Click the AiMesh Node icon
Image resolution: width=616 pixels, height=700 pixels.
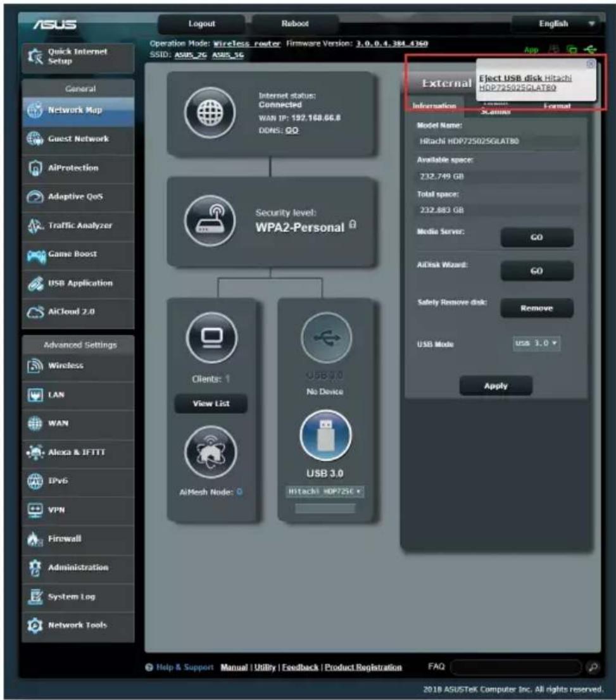click(x=210, y=453)
